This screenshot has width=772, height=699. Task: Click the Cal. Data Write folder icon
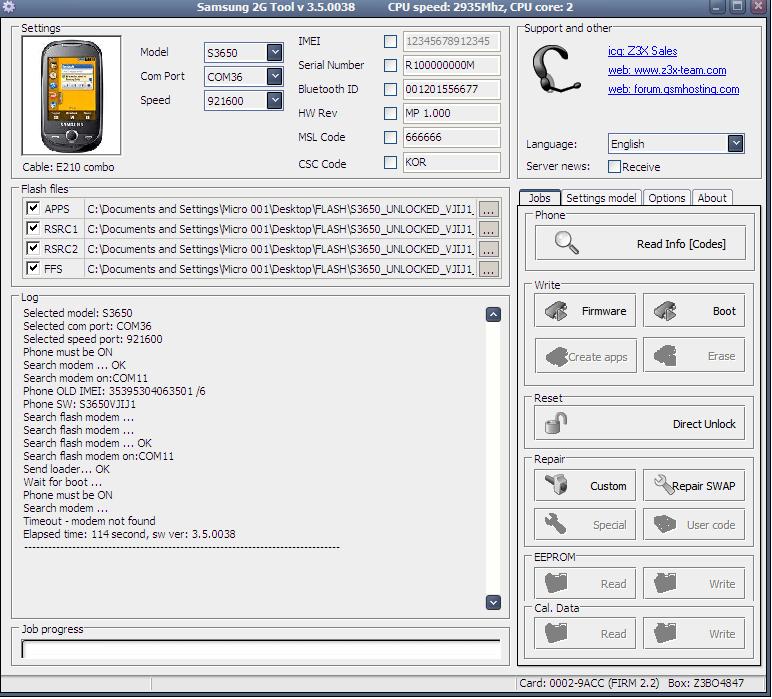pos(665,634)
